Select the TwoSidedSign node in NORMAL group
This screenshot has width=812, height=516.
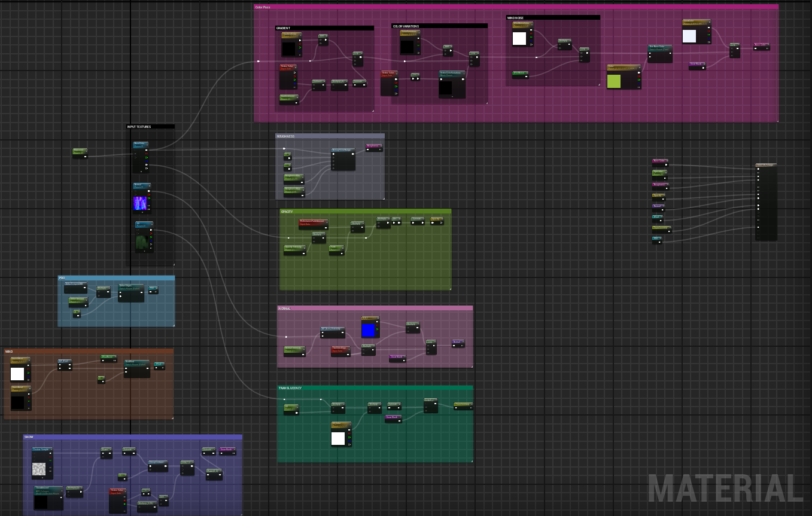[340, 351]
